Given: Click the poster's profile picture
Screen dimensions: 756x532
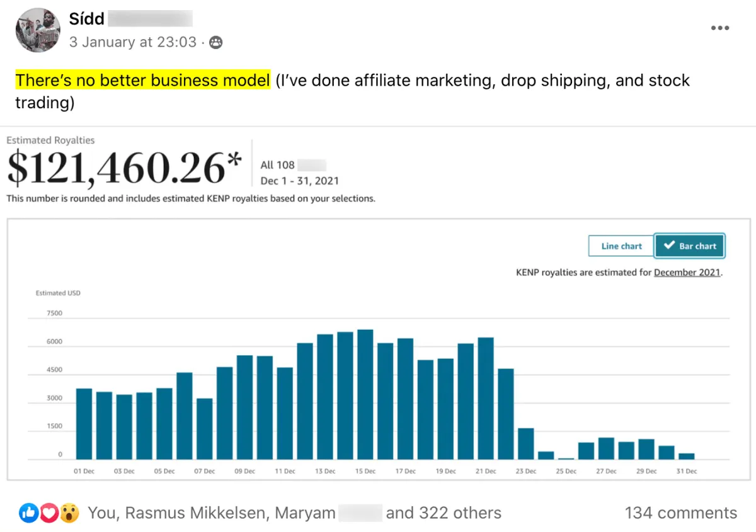Looking at the screenshot, I should [x=38, y=30].
